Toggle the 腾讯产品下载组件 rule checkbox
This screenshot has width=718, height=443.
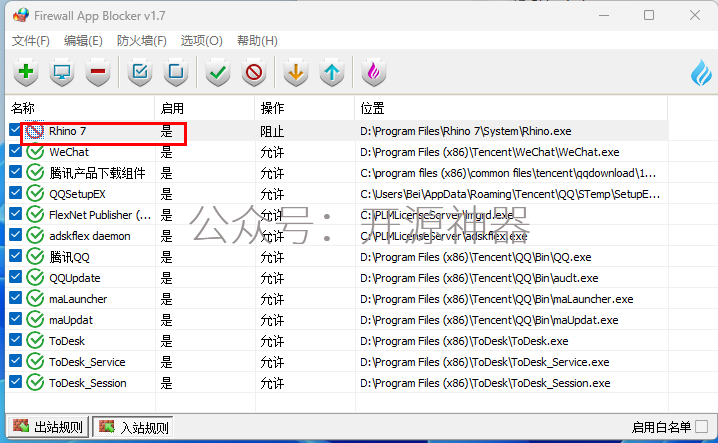point(15,172)
